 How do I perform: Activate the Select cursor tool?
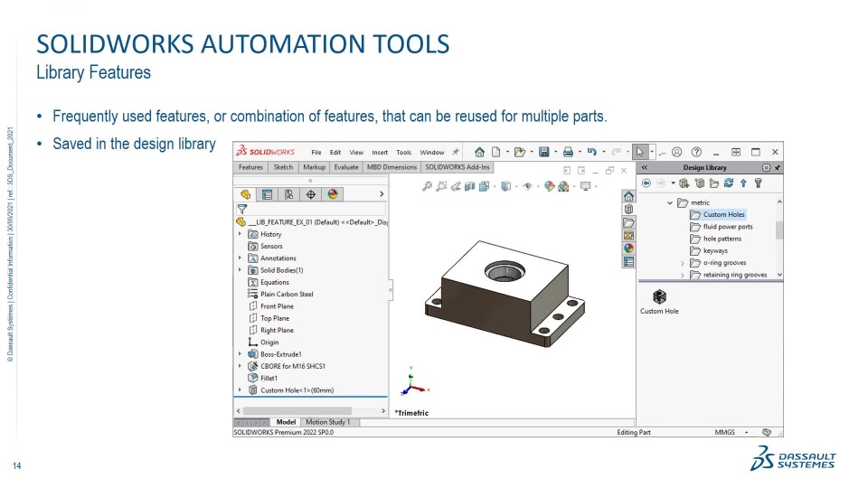pos(640,152)
